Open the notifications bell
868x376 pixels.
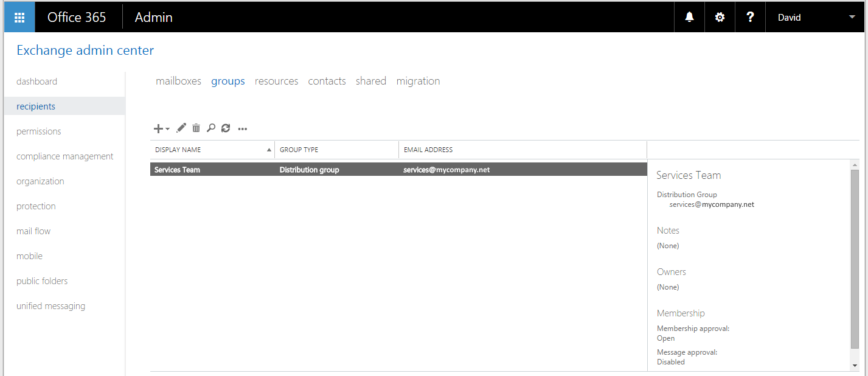pyautogui.click(x=689, y=17)
